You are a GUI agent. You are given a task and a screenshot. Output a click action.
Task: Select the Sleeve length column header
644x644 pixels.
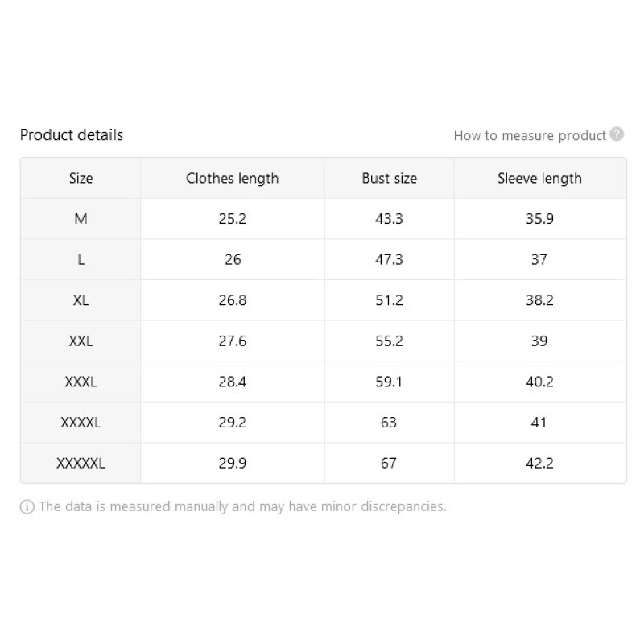[540, 178]
